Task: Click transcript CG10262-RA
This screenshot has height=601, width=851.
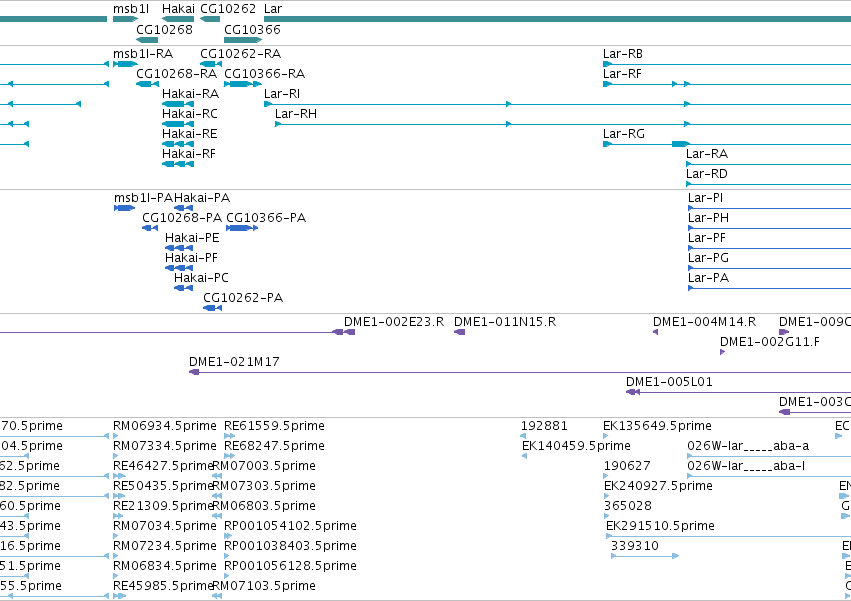Action: tap(240, 54)
